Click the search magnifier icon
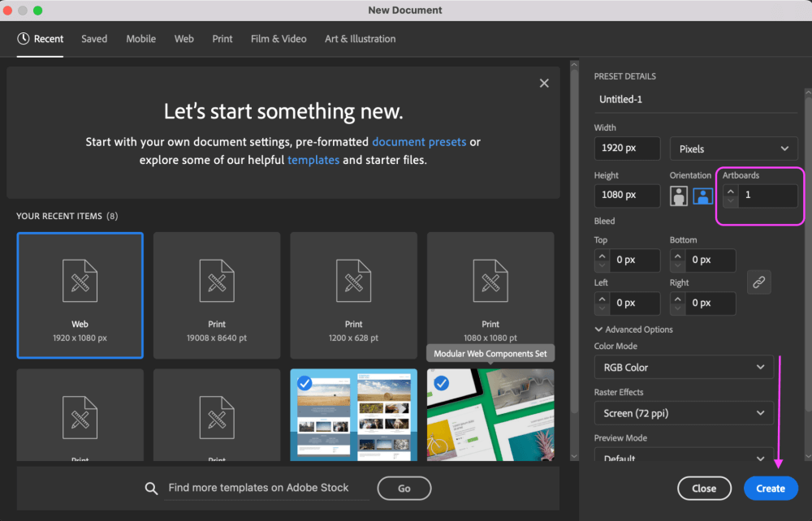This screenshot has width=812, height=521. [x=151, y=488]
